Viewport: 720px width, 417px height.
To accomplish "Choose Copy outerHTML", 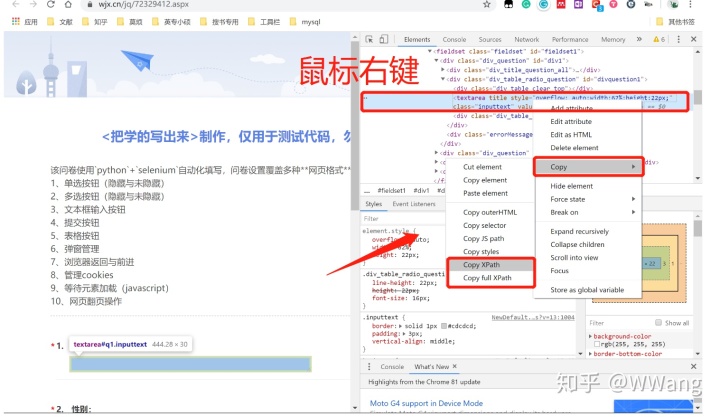I will pyautogui.click(x=490, y=212).
